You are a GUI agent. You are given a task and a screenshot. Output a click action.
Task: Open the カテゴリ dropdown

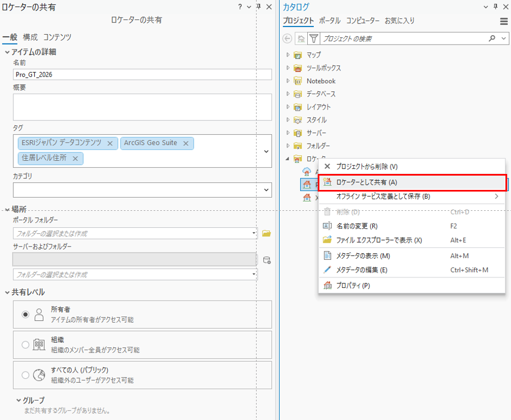pos(267,190)
